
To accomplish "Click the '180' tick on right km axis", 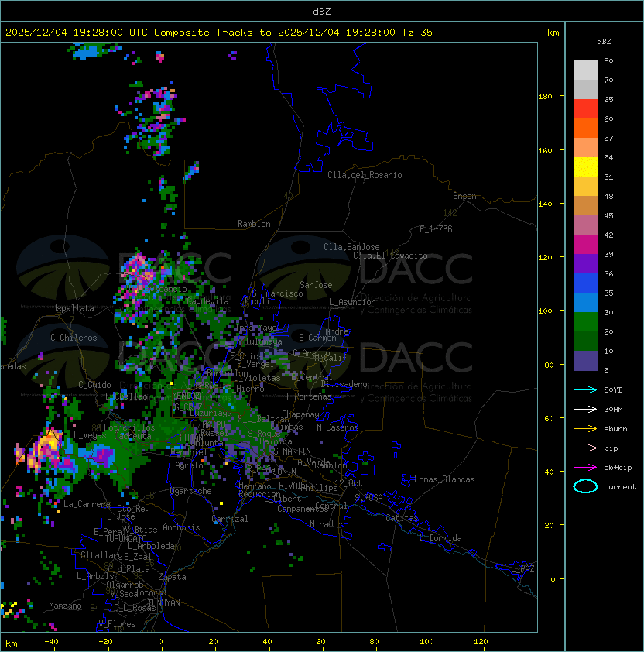I will click(x=545, y=97).
